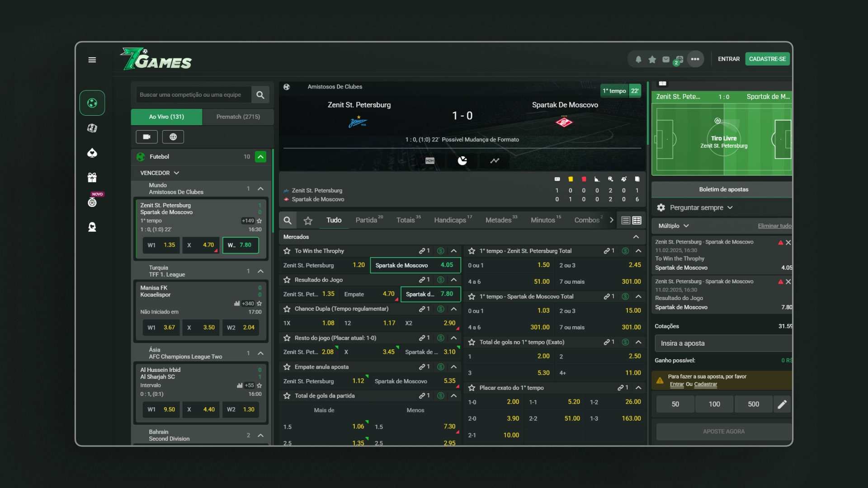Open the trend line graph icon
868x488 pixels.
495,160
